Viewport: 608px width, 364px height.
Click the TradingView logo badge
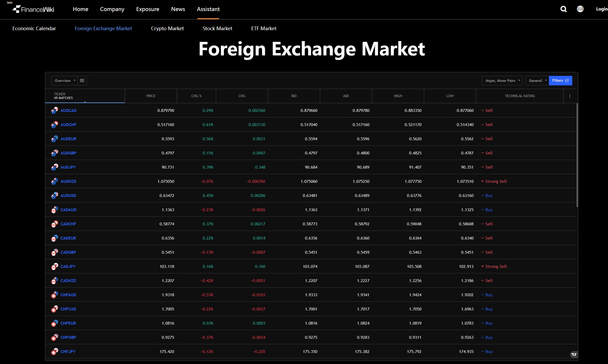tap(574, 355)
